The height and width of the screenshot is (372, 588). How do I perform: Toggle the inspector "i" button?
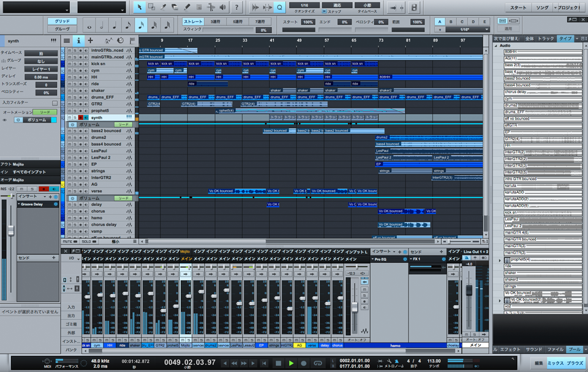78,40
